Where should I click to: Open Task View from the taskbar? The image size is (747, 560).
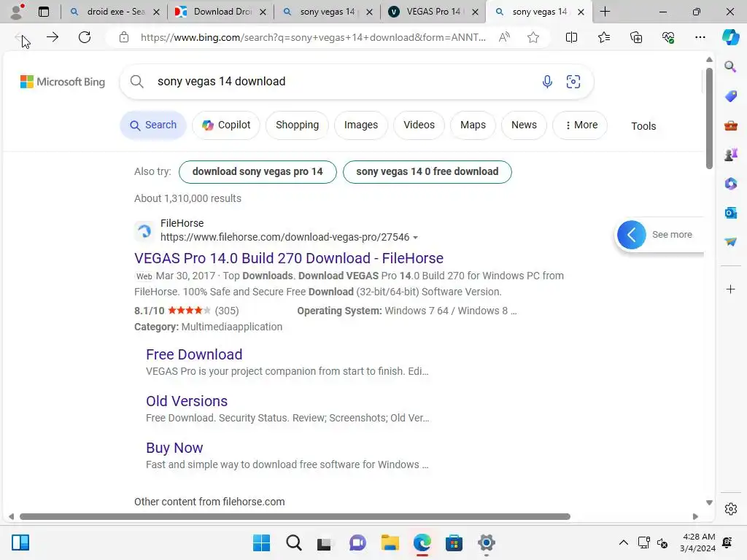(325, 542)
